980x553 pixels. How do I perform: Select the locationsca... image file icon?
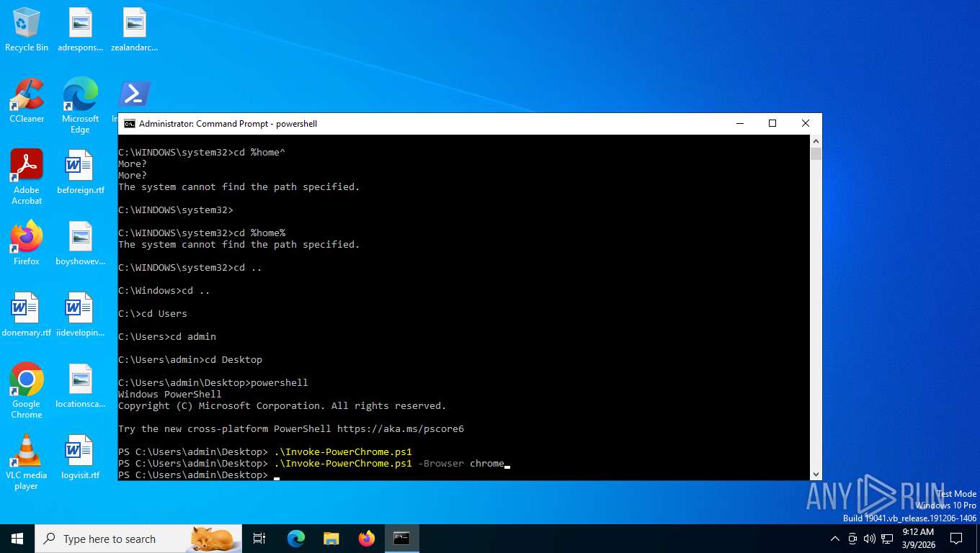(80, 386)
